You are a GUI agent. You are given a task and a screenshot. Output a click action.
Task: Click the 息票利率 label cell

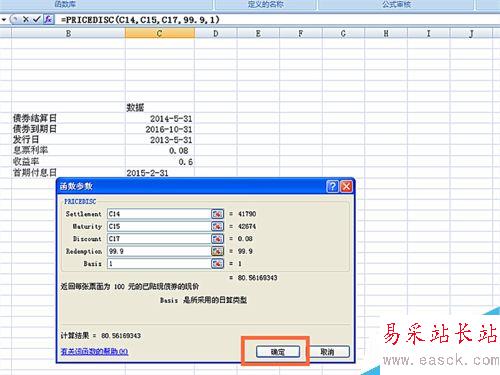[68, 151]
